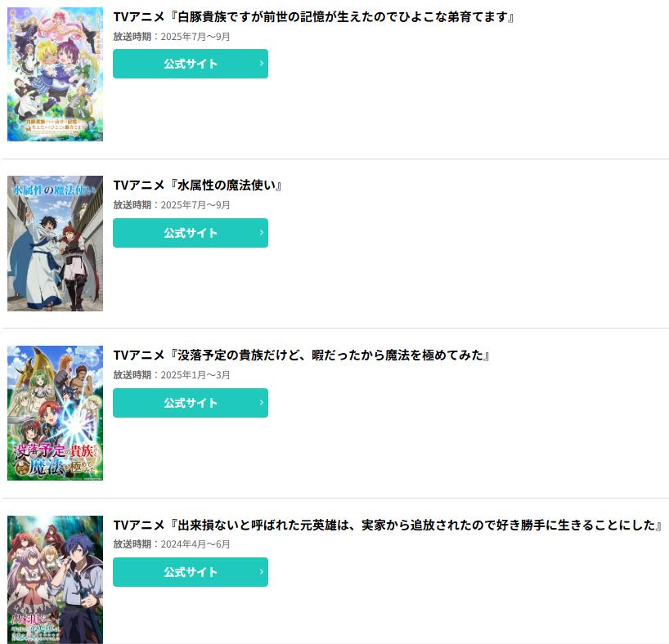Image resolution: width=669 pixels, height=644 pixels.
Task: Click 放送時期：2025年7月〜9月 under 水属性の魔法使い
Action: click(172, 205)
